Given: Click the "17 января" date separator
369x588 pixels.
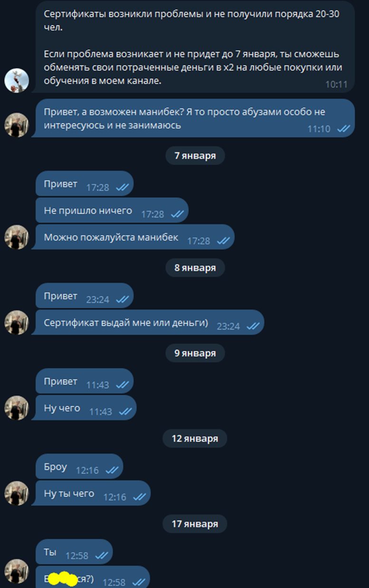Looking at the screenshot, I should click(195, 524).
